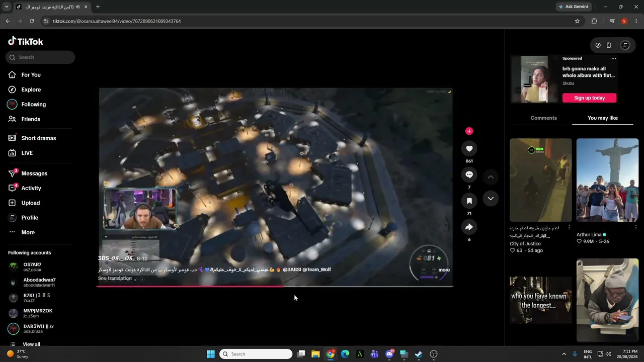This screenshot has width=644, height=362.
Task: Bookmark this page with the star icon
Action: [x=577, y=21]
